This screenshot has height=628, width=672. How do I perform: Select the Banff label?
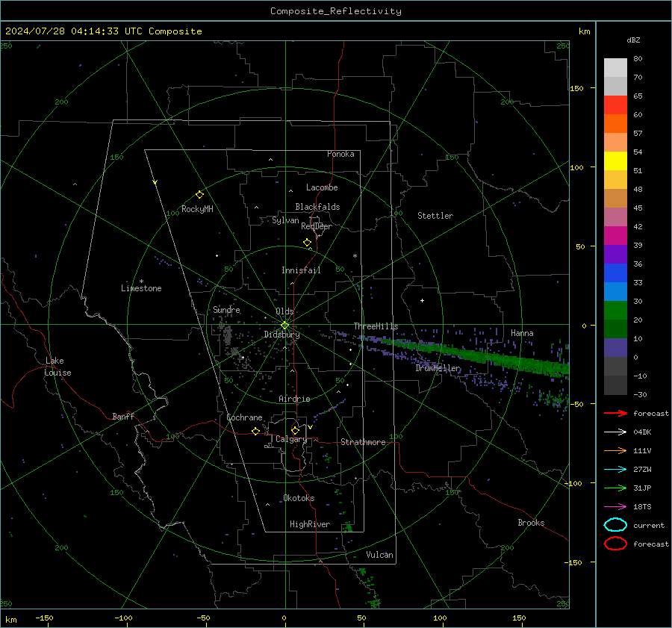123,416
